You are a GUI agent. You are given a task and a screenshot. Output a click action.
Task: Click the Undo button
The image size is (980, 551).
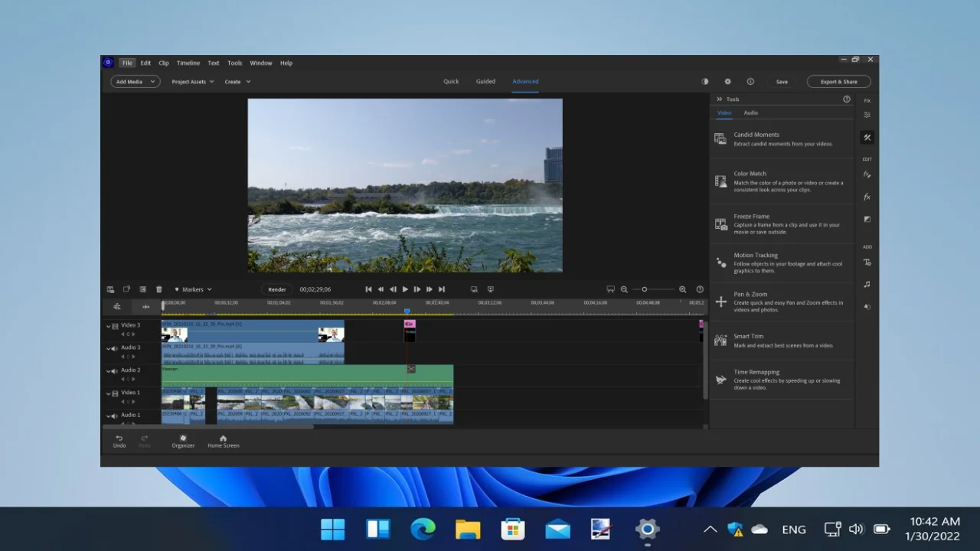[119, 441]
